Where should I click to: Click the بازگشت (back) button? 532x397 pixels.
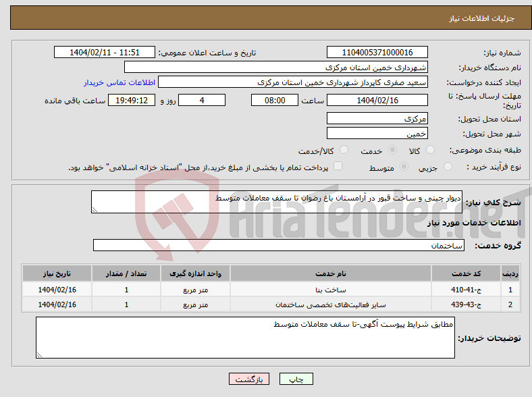[249, 379]
